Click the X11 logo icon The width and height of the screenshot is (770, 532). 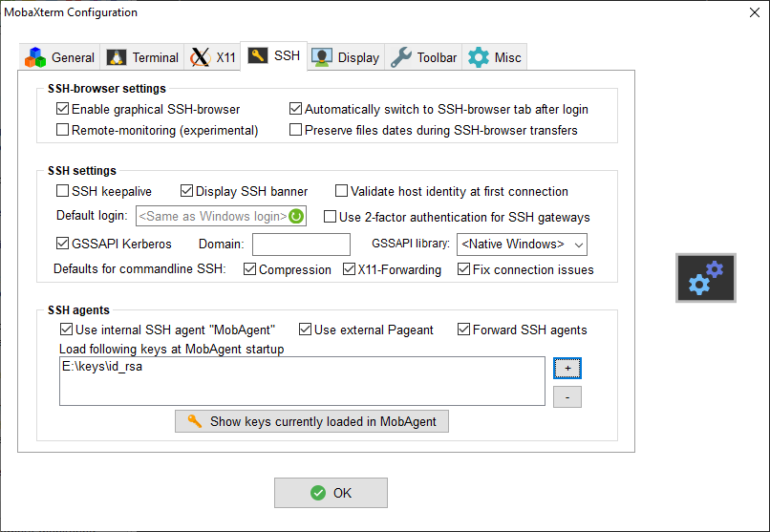(x=201, y=57)
